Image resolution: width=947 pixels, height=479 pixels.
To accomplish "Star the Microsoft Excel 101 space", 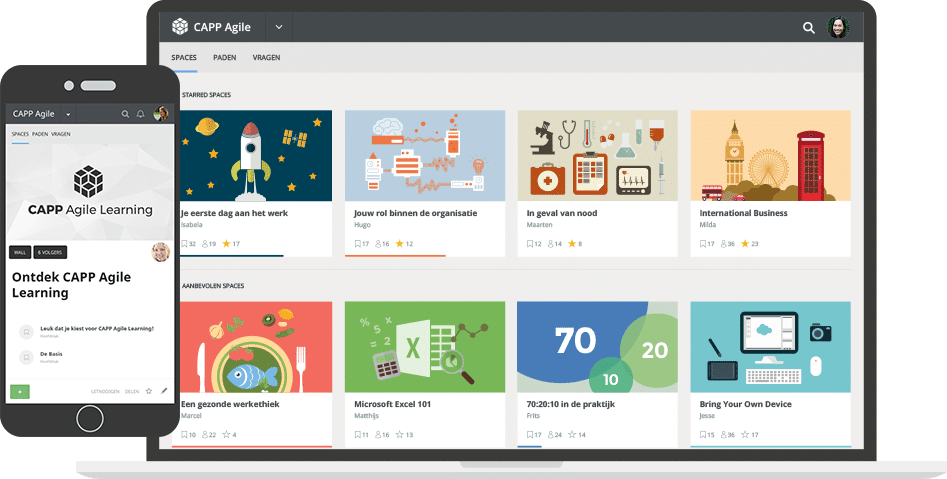I will point(400,434).
